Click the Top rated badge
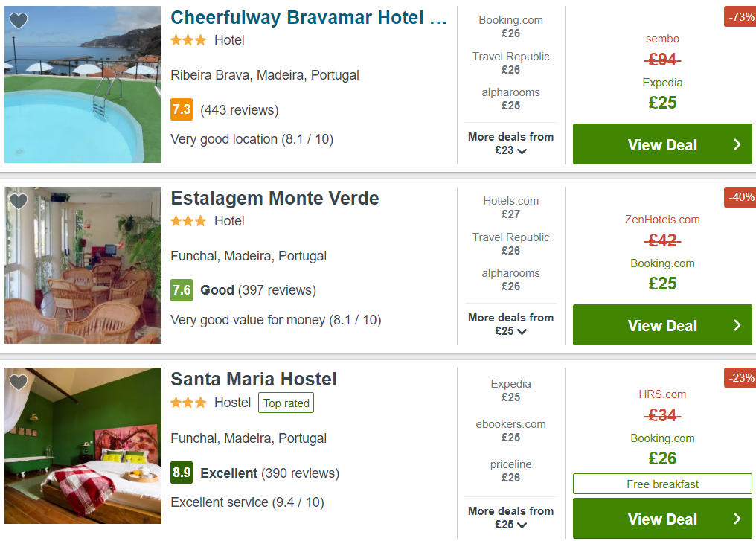Viewport: 756px width, 541px height. [286, 403]
